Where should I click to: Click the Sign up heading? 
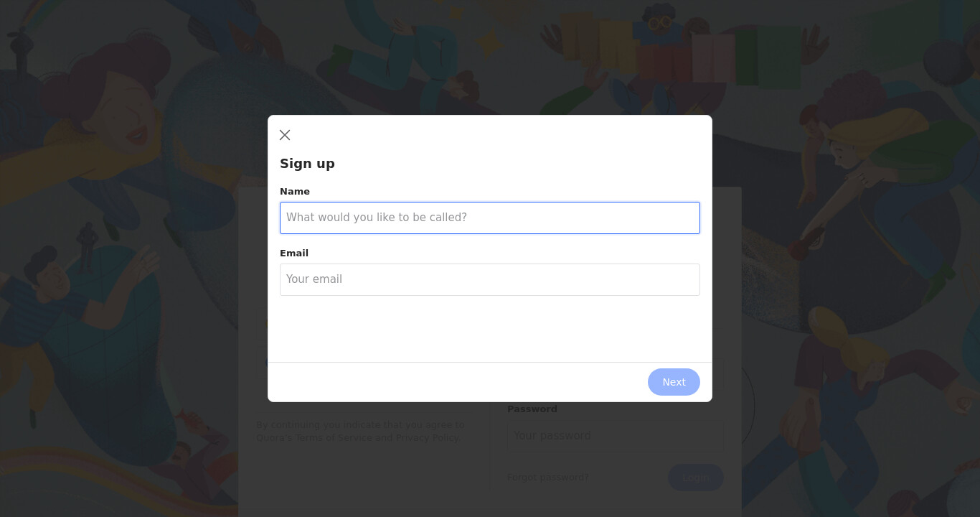click(x=307, y=164)
